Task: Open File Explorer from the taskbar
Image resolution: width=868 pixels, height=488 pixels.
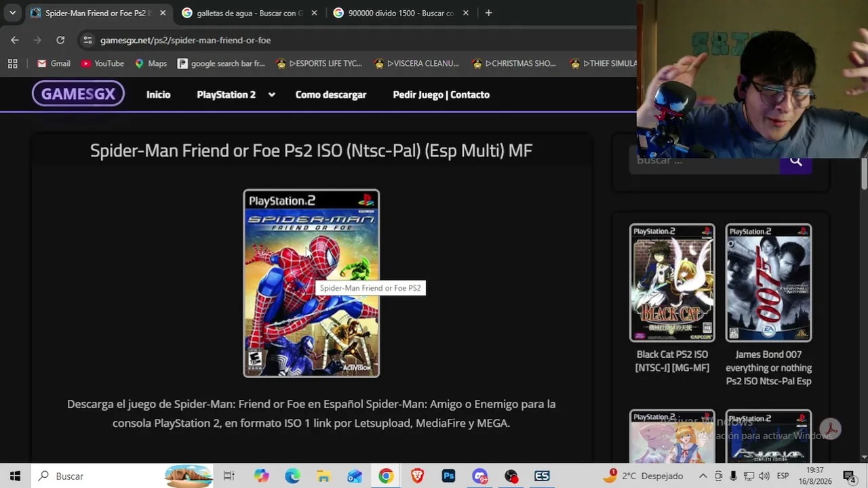Action: (323, 476)
